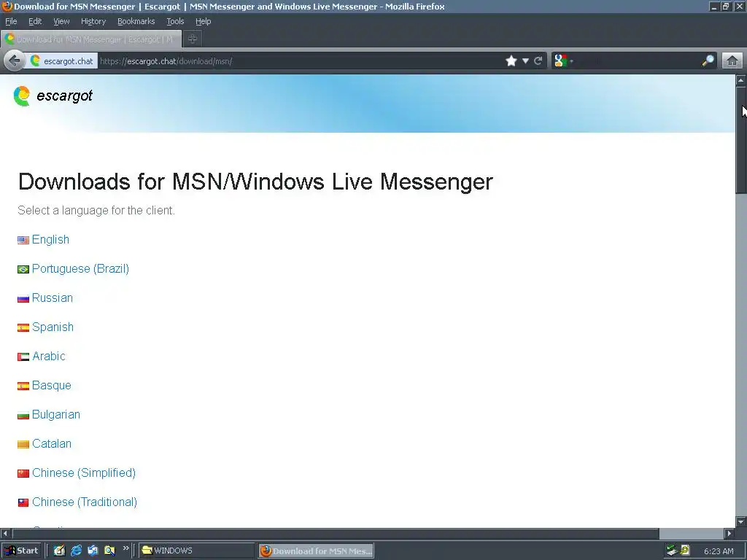Image resolution: width=747 pixels, height=560 pixels.
Task: Open the Help menu
Action: tap(204, 21)
